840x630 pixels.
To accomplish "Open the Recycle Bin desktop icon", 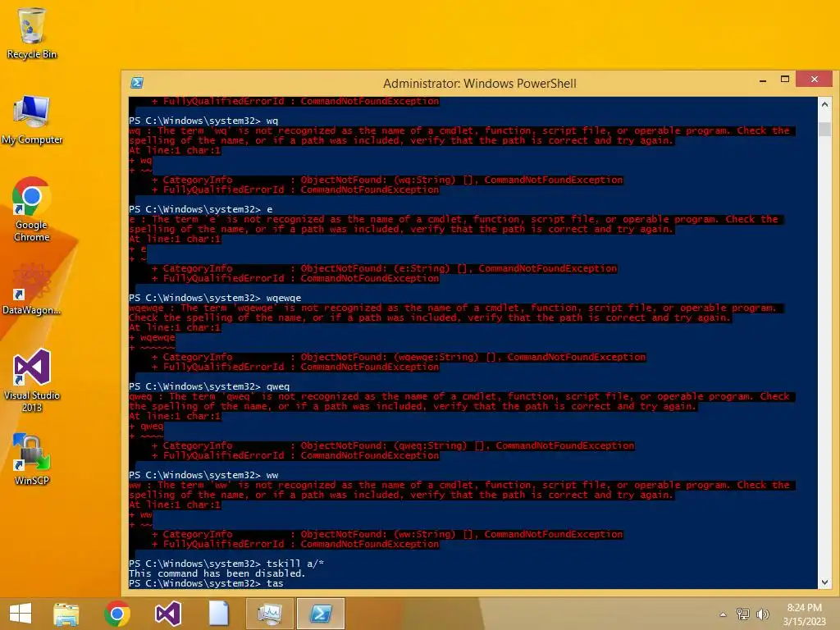I will (x=32, y=33).
